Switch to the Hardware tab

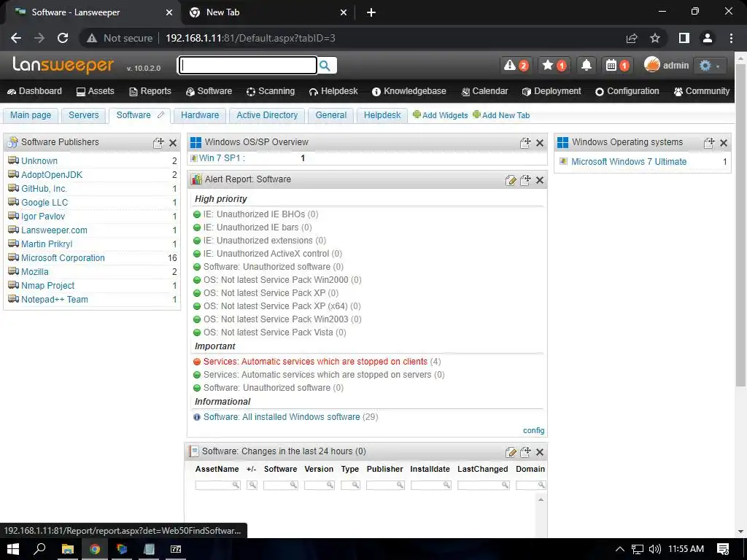(200, 115)
